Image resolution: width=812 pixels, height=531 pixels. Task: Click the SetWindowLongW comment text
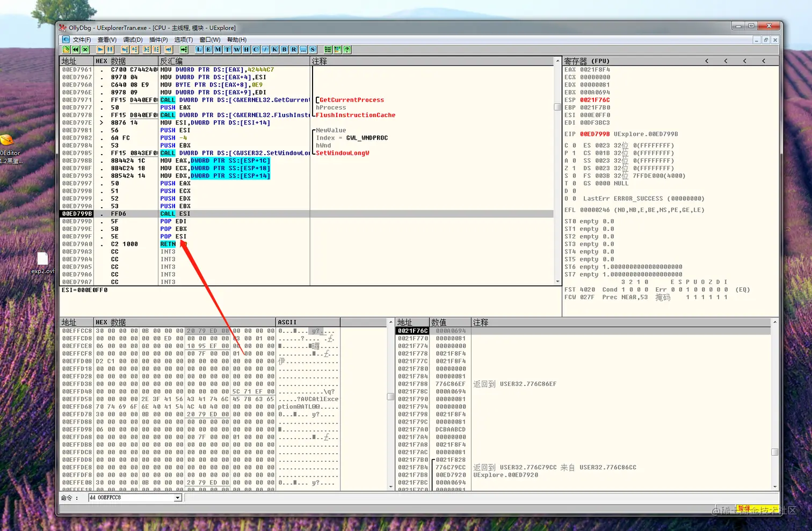coord(342,153)
